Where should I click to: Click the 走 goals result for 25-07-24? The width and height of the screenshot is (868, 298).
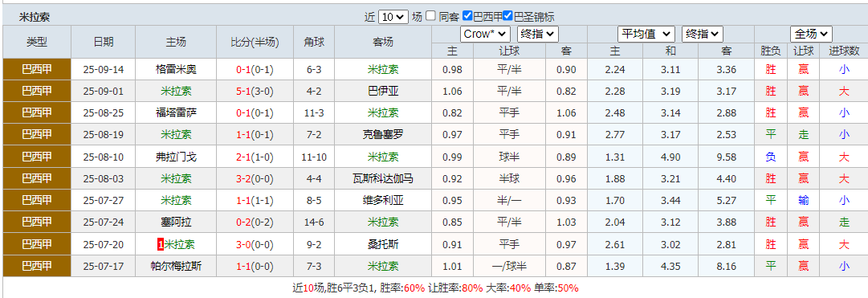[844, 222]
